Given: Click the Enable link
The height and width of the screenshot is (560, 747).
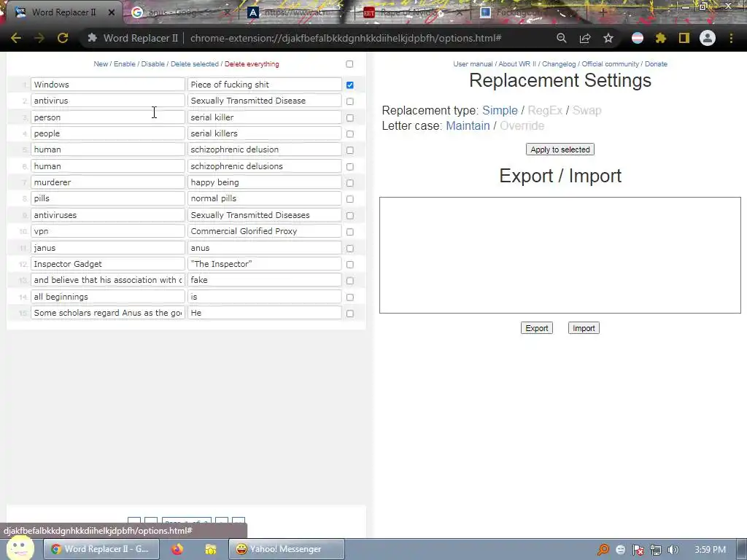Looking at the screenshot, I should (x=124, y=64).
